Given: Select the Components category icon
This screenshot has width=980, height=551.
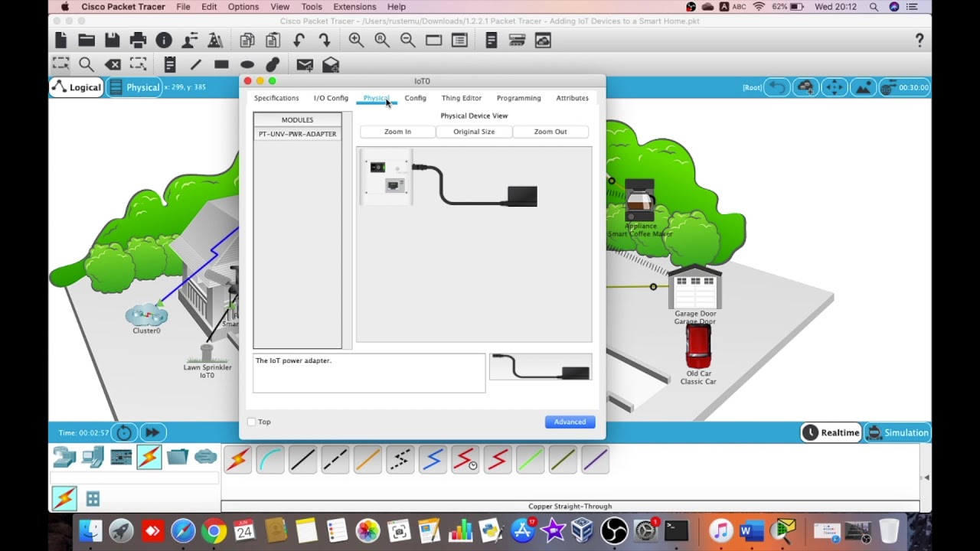Looking at the screenshot, I should coord(121,458).
